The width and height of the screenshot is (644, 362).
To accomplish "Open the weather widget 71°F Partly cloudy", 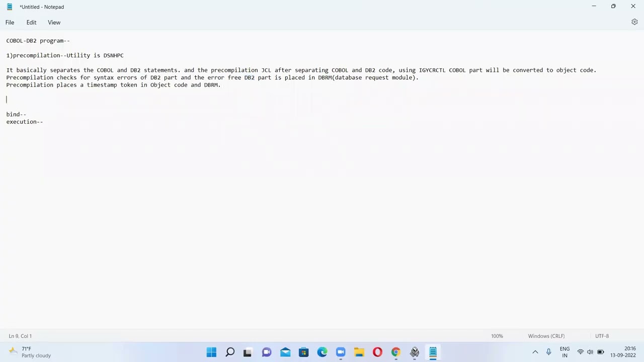I will point(30,352).
